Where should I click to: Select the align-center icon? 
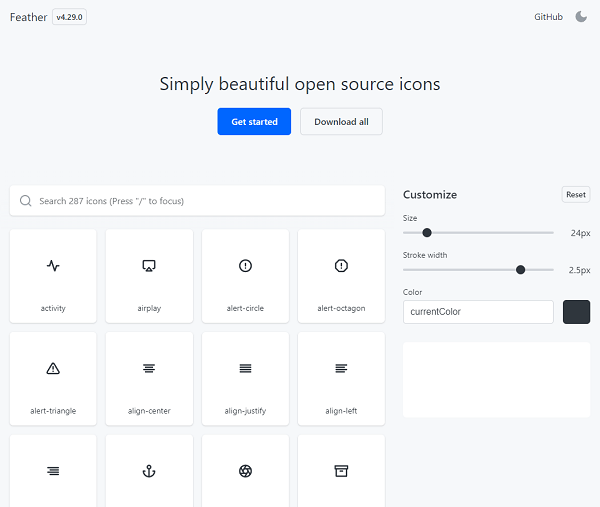click(x=149, y=378)
